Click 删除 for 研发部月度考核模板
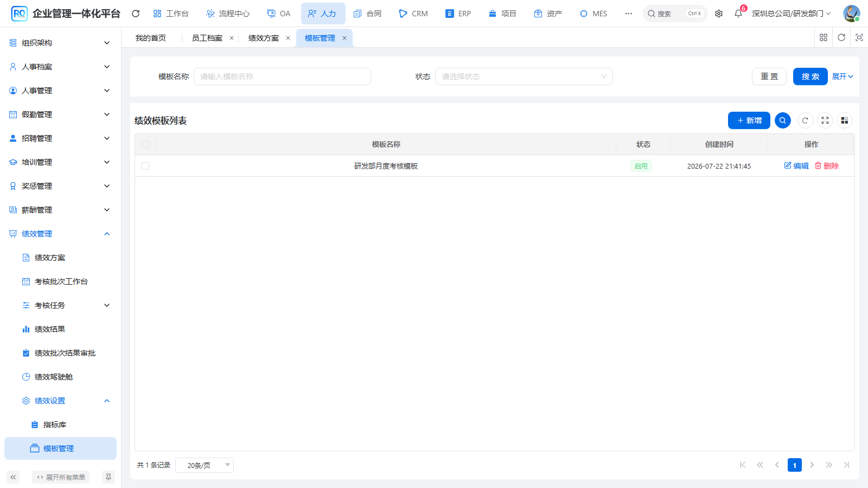Screen dimensions: 868x488 click(827, 166)
